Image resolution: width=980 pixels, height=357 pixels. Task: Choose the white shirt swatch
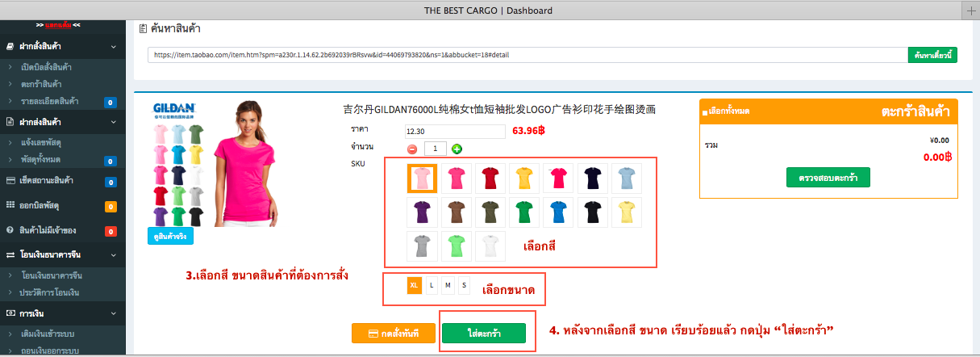click(490, 246)
